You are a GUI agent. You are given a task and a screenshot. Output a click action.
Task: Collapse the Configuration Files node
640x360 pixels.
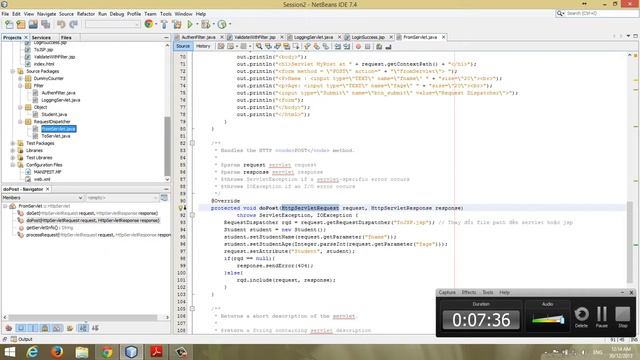pyautogui.click(x=13, y=165)
